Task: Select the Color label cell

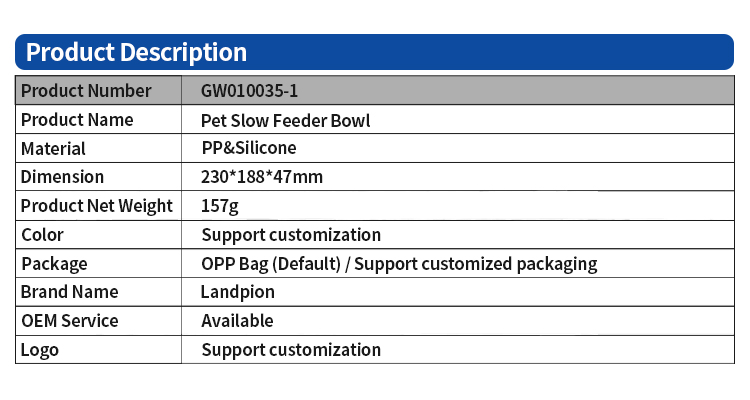Action: [42, 235]
